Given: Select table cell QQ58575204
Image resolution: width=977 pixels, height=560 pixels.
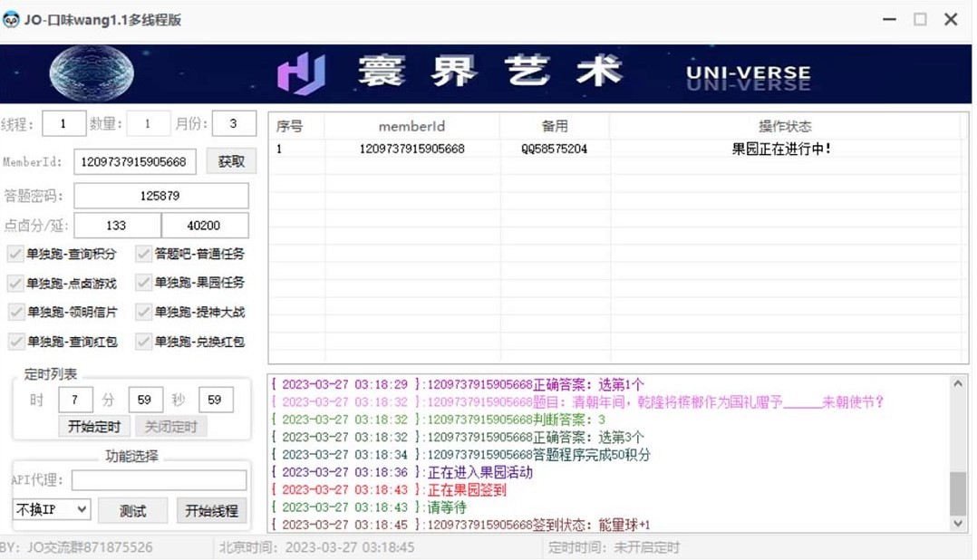Looking at the screenshot, I should [x=555, y=149].
